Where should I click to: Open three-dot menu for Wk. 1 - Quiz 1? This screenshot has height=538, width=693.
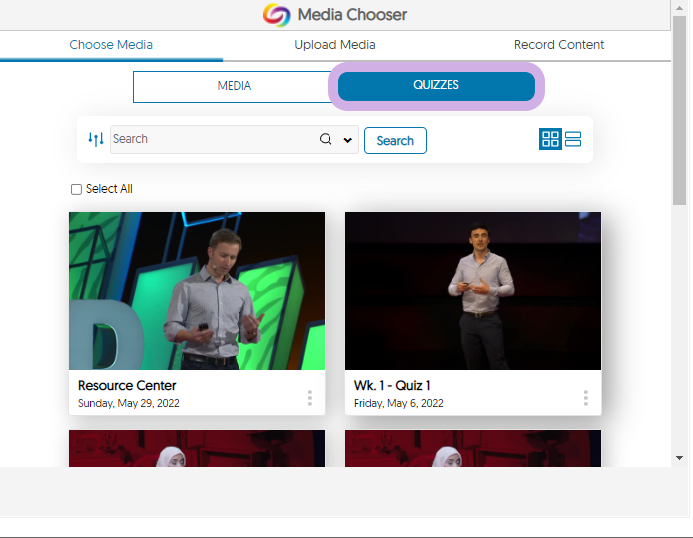point(586,398)
